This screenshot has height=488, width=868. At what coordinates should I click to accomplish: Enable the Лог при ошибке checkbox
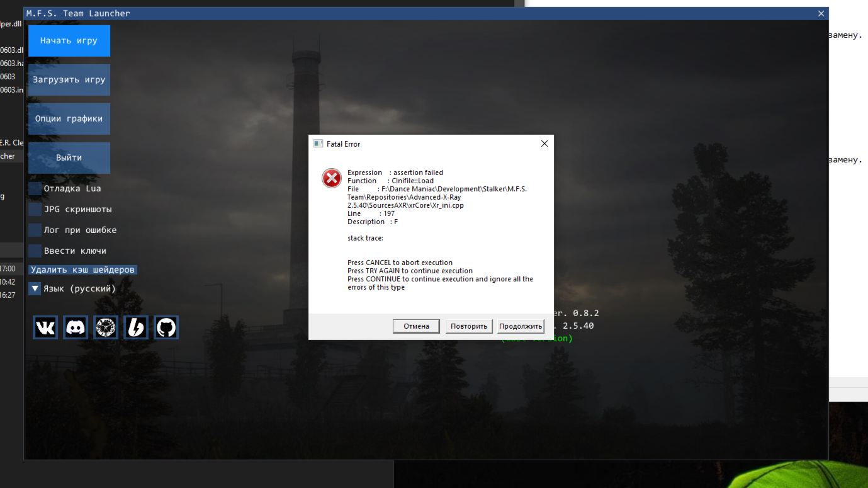click(x=35, y=230)
